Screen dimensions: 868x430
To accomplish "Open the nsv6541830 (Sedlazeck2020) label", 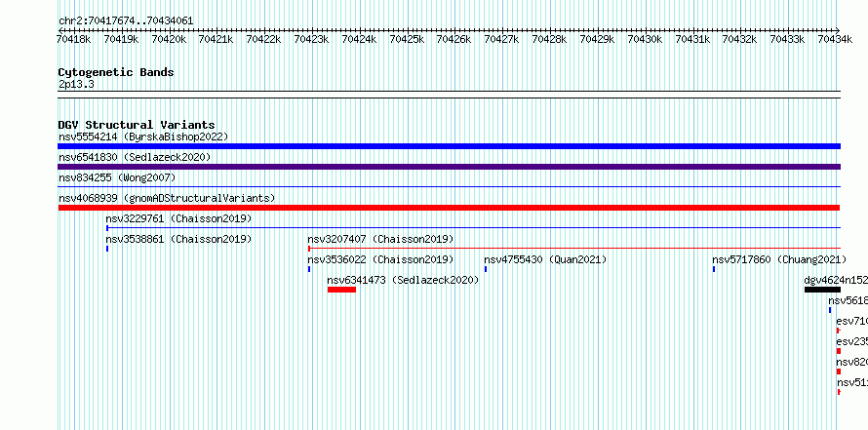I will 135,157.
